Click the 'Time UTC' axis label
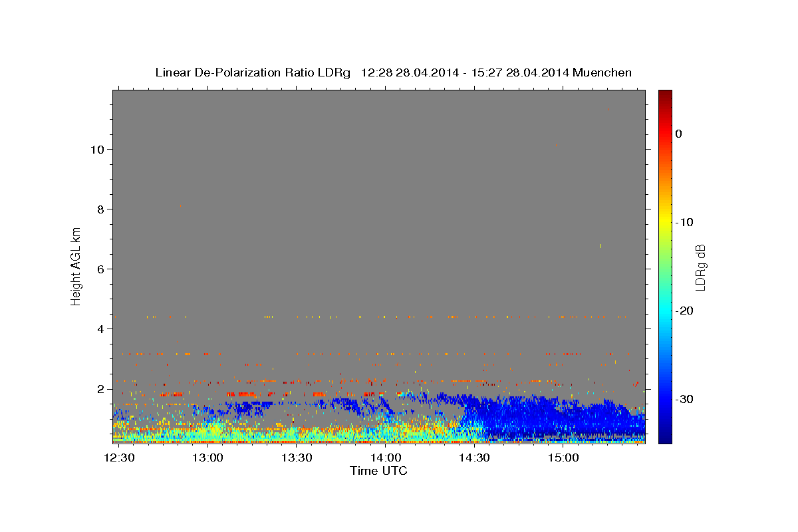 pos(378,471)
